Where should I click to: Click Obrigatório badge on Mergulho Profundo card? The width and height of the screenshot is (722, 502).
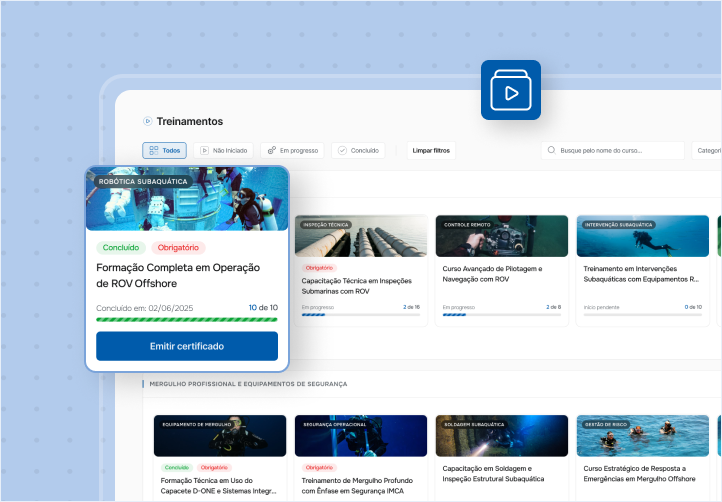pos(319,468)
